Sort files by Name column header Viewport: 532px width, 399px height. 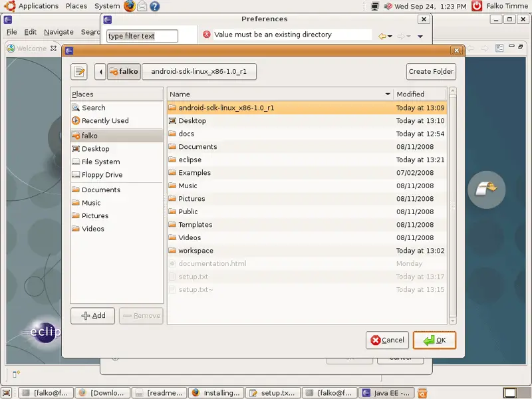[x=280, y=94]
